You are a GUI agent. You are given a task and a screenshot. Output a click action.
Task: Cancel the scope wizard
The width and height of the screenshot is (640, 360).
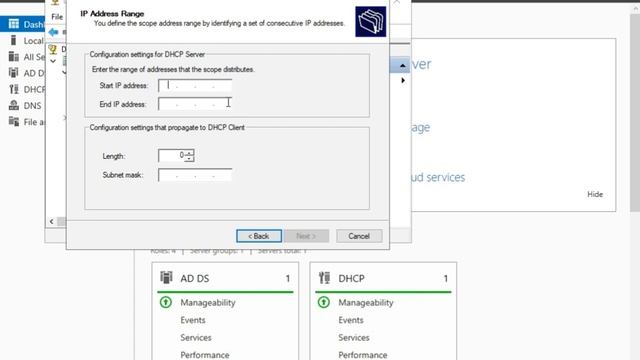tap(359, 236)
